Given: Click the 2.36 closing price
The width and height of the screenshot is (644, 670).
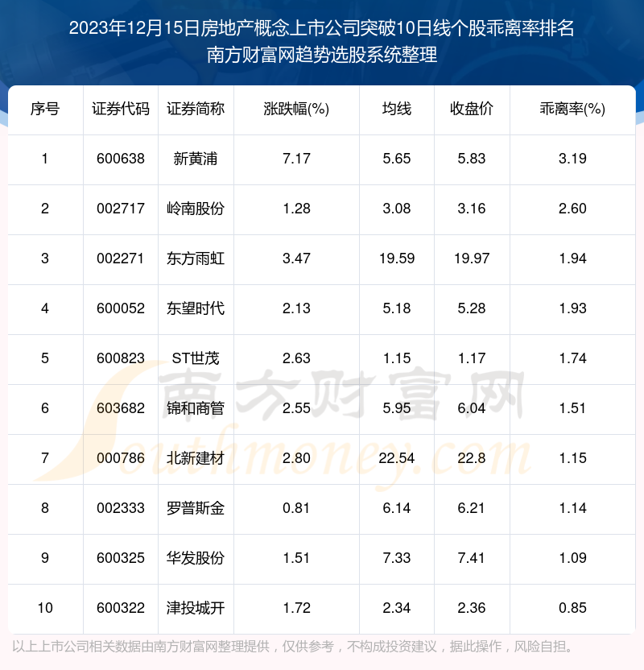Looking at the screenshot, I should (x=472, y=608).
